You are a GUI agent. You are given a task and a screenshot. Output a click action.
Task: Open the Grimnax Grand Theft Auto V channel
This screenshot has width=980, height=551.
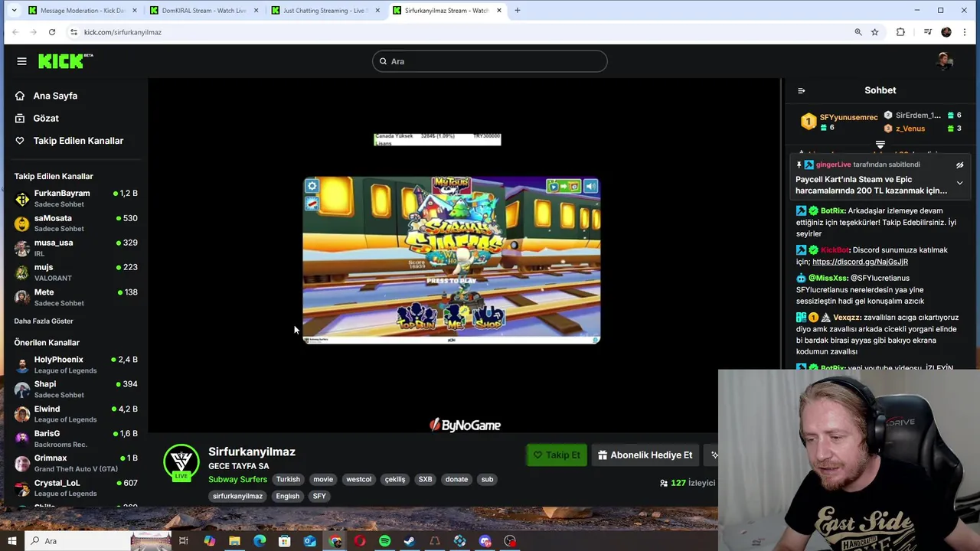tap(75, 463)
